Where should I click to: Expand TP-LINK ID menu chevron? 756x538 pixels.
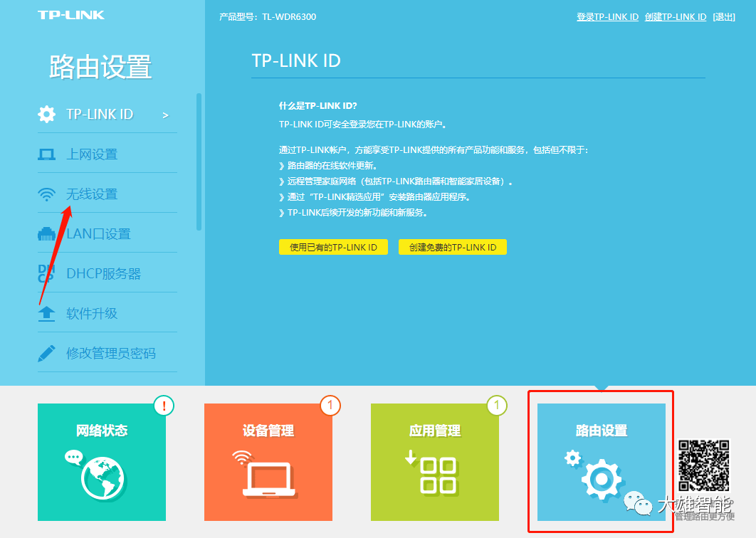tap(165, 115)
